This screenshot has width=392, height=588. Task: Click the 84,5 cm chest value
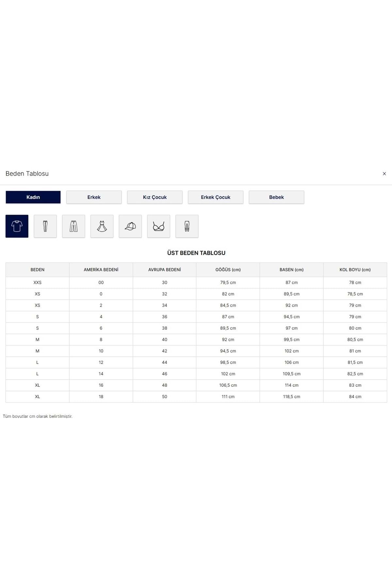click(228, 305)
